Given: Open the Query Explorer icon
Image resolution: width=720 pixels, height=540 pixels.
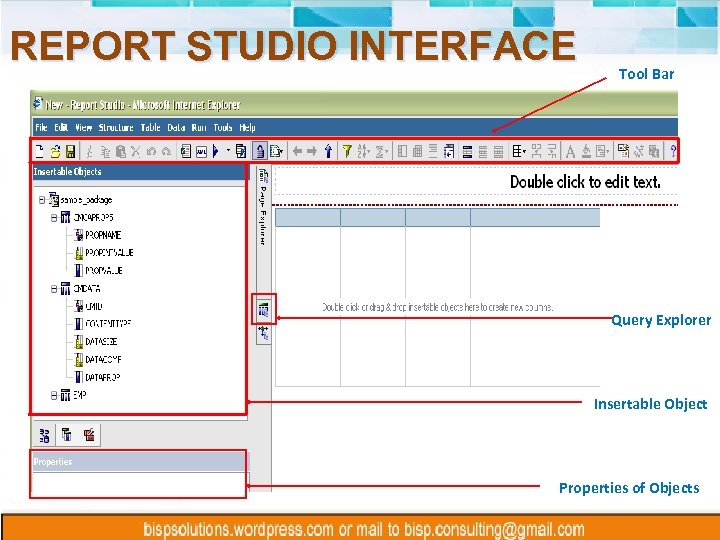Looking at the screenshot, I should click(264, 309).
